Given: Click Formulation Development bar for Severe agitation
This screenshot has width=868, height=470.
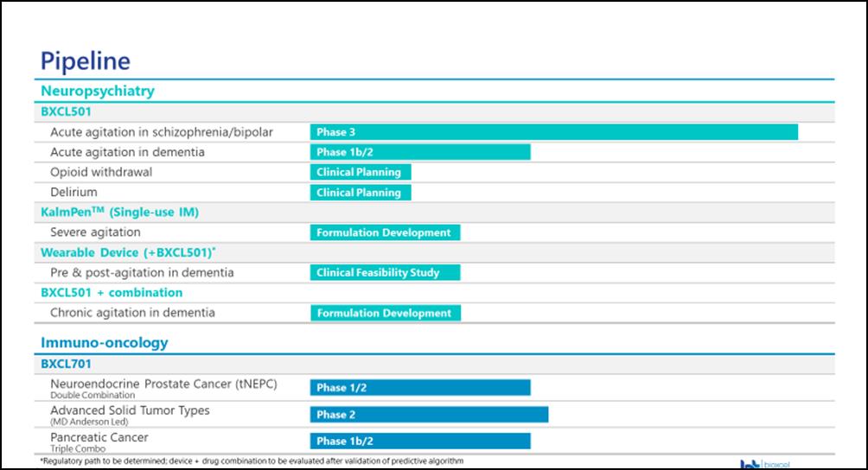Looking at the screenshot, I should [385, 232].
